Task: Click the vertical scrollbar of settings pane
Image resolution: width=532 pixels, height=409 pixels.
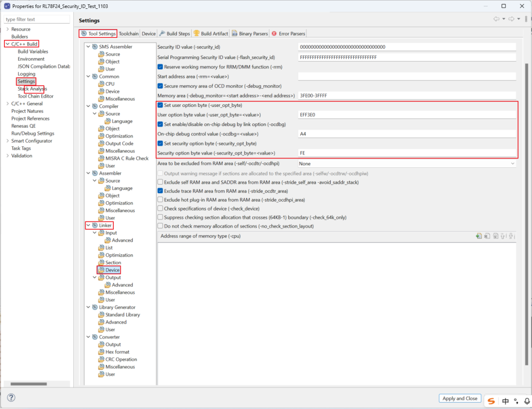Action: point(527,214)
